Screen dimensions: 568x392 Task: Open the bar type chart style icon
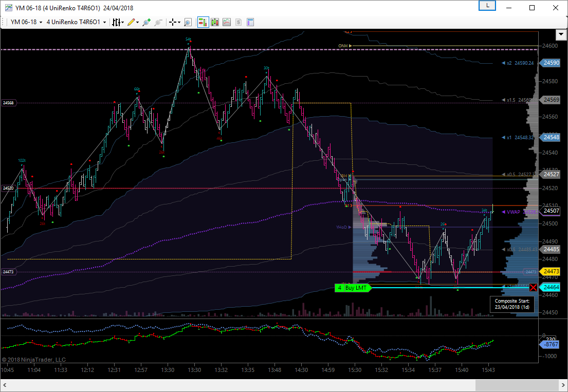[x=116, y=22]
